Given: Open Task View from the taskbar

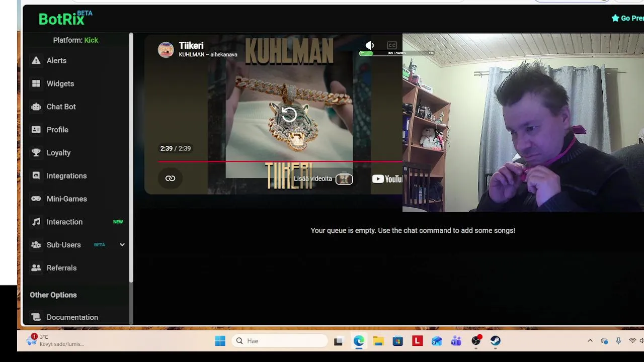Looking at the screenshot, I should coord(338,341).
